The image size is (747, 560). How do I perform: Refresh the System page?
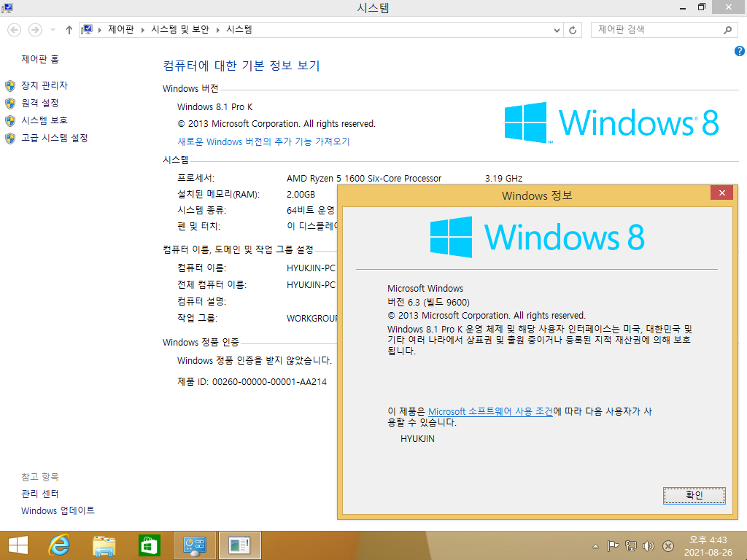573,30
